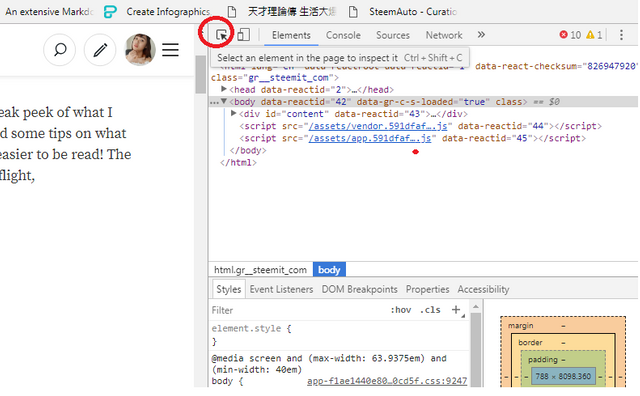Open the app-f1ae1440e80 css source link
This screenshot has height=396, width=640.
[x=387, y=381]
